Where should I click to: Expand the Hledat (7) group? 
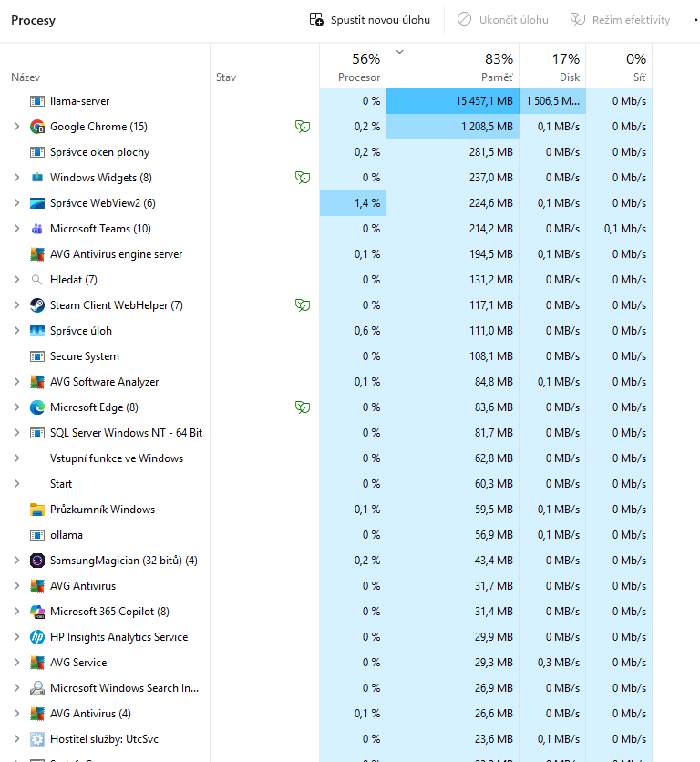17,280
